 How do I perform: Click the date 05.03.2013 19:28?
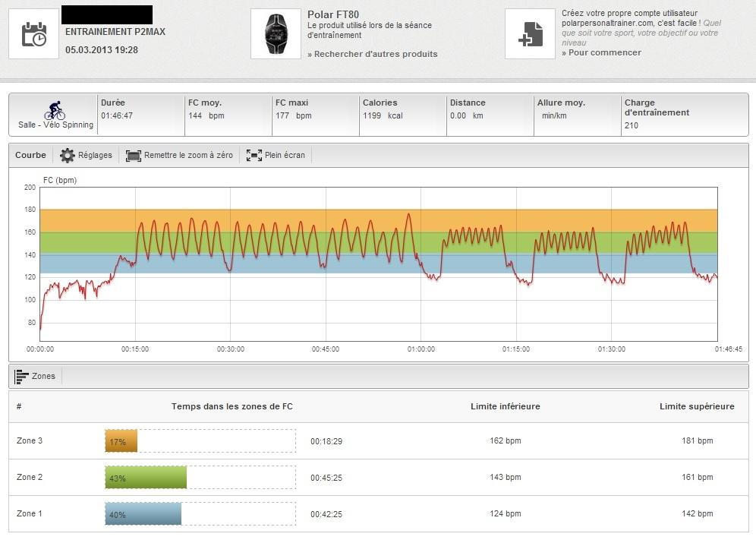point(102,49)
